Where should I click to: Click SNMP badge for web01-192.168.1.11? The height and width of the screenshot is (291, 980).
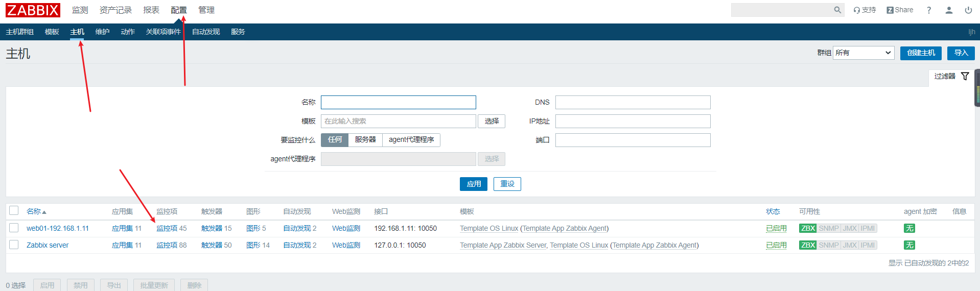click(x=829, y=228)
